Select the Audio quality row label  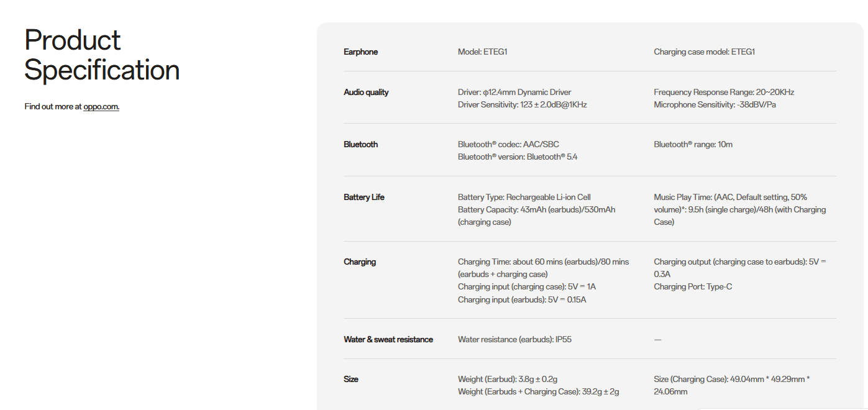pos(366,93)
